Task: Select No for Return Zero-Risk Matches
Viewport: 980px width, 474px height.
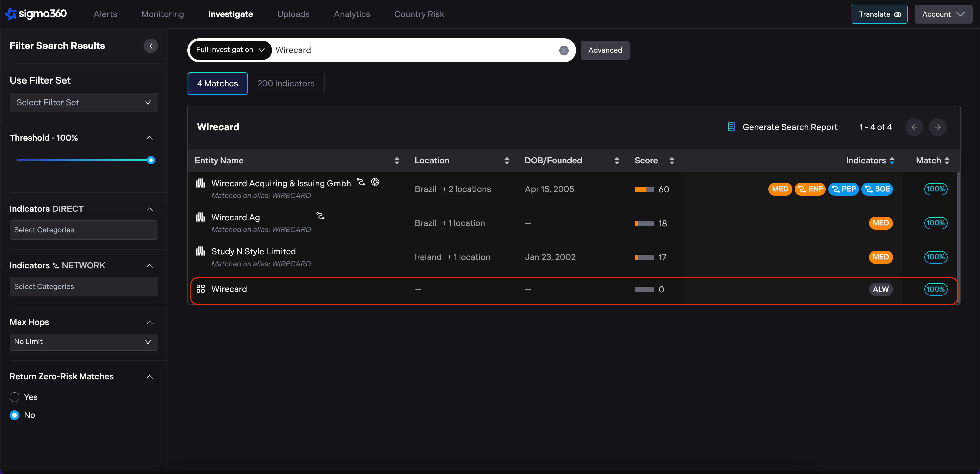Action: tap(14, 415)
